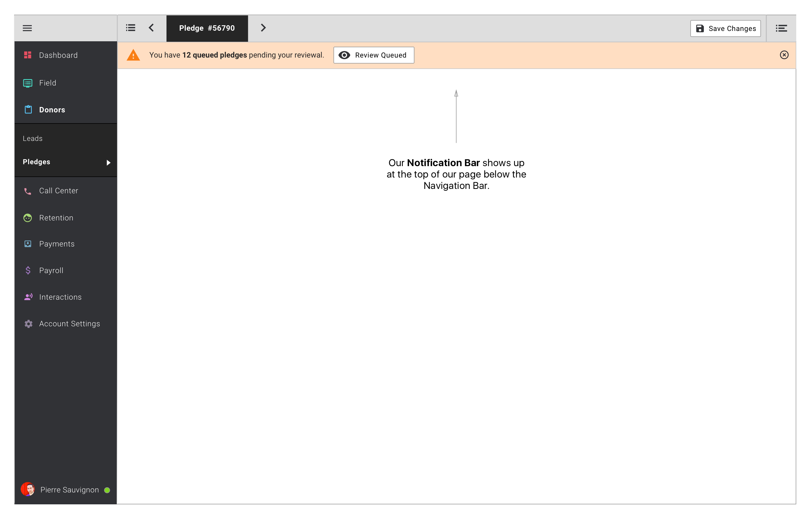Open Account Settings in the sidebar
The height and width of the screenshot is (519, 812).
tap(65, 324)
